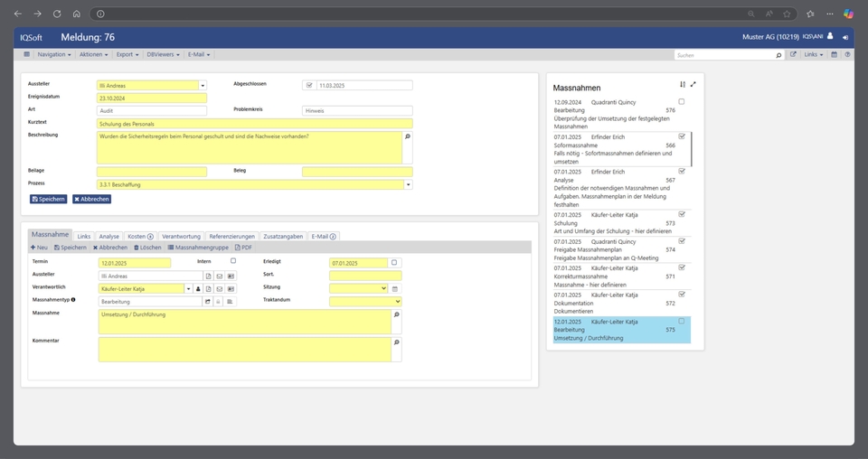Click the blue Speichern button

click(x=48, y=199)
